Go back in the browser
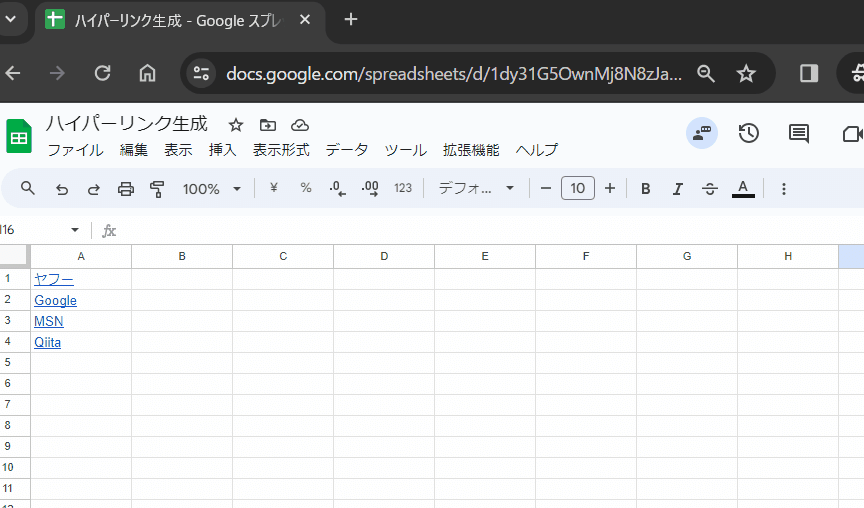The width and height of the screenshot is (864, 508). pyautogui.click(x=13, y=73)
